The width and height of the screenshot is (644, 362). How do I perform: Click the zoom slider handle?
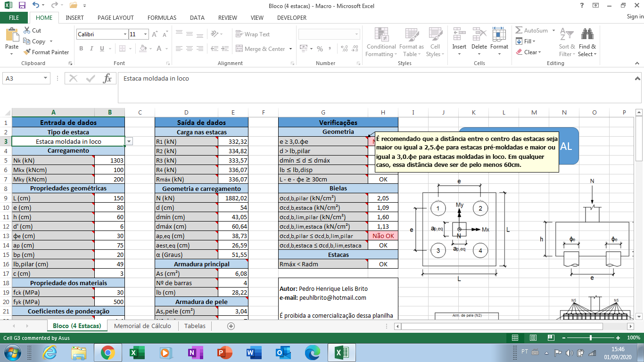coord(591,338)
